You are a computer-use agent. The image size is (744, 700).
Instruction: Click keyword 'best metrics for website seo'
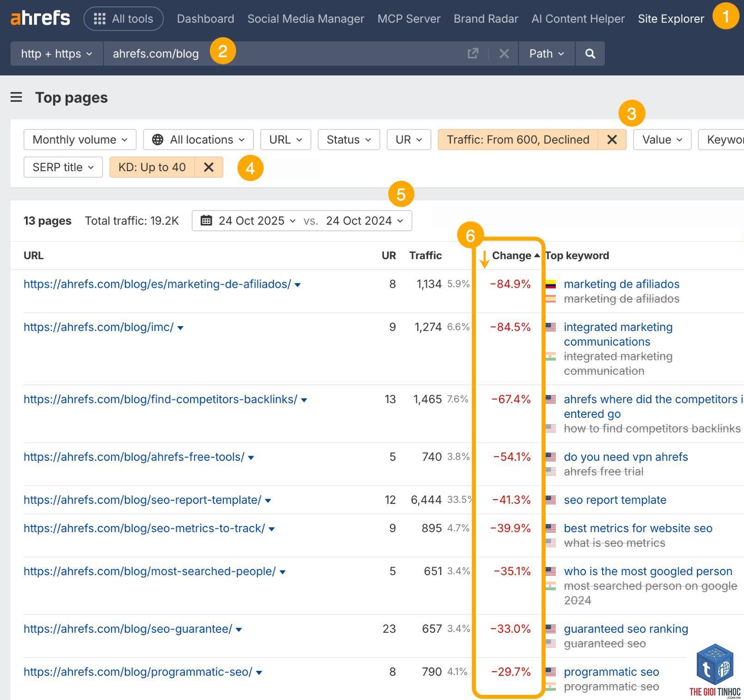pyautogui.click(x=638, y=528)
